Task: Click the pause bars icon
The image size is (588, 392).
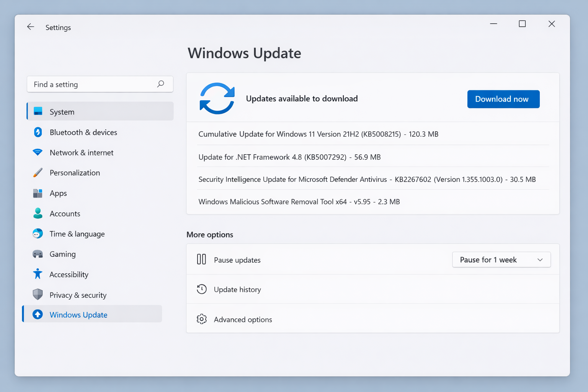Action: point(201,260)
